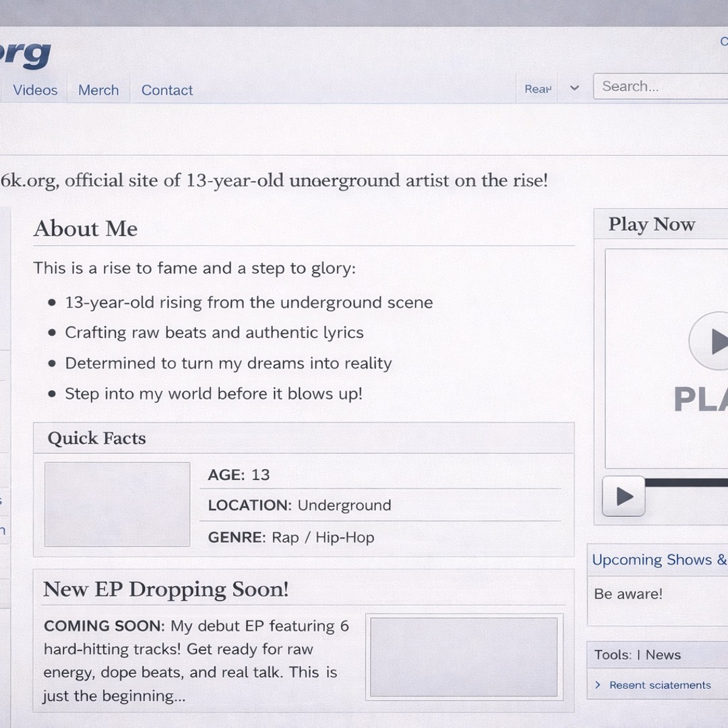728x728 pixels.
Task: Click the New EP cover thumbnail
Action: [464, 657]
